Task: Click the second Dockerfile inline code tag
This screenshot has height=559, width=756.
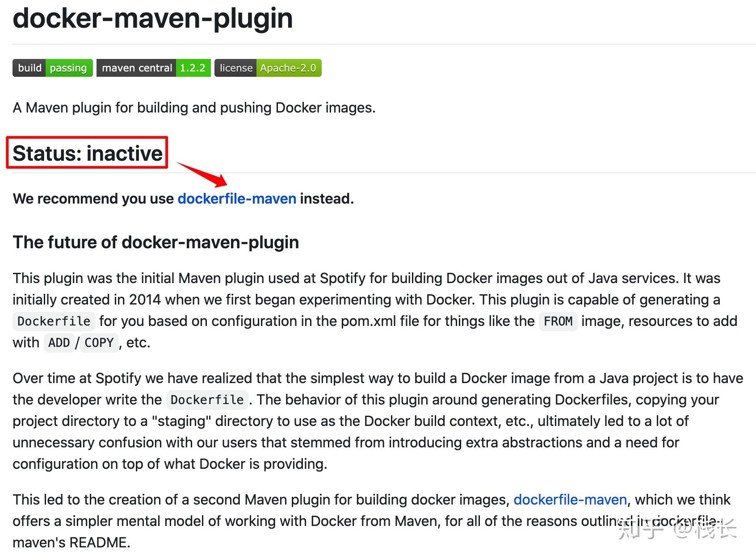Action: tap(207, 400)
